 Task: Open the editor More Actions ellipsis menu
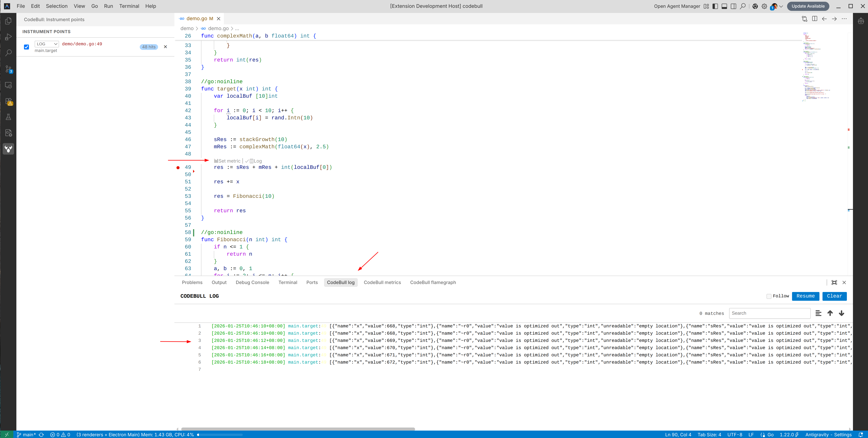844,19
